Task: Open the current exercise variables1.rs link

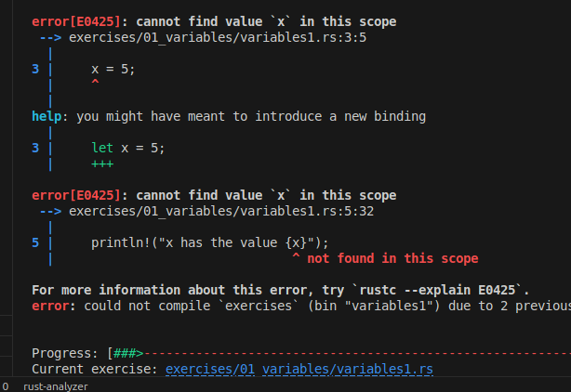Action: tap(299, 369)
